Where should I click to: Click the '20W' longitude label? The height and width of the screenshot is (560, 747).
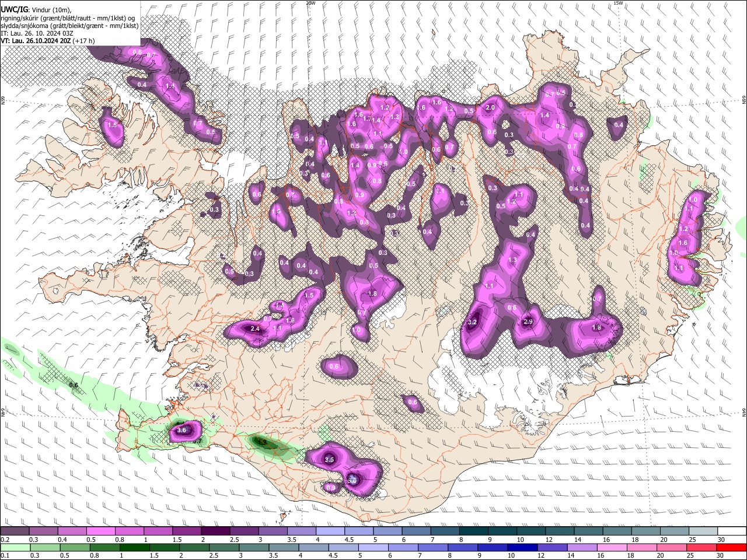[310, 3]
